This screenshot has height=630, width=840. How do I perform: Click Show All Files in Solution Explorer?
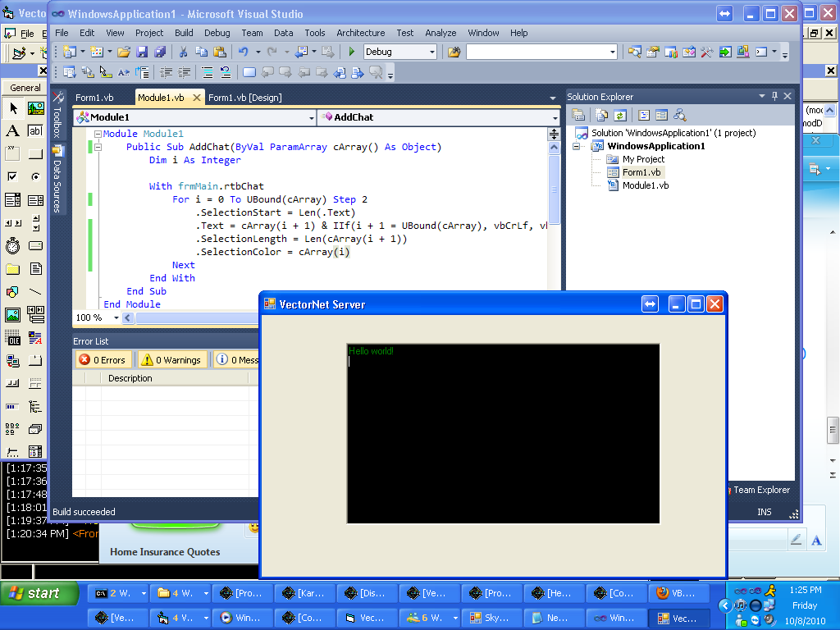[x=601, y=115]
